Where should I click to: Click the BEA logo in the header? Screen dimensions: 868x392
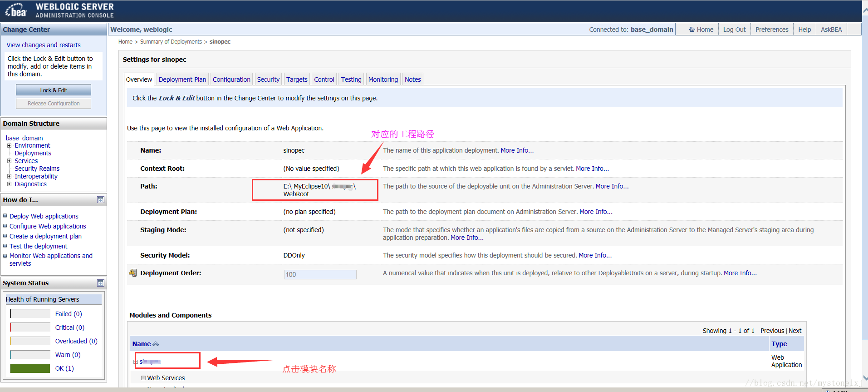[16, 10]
